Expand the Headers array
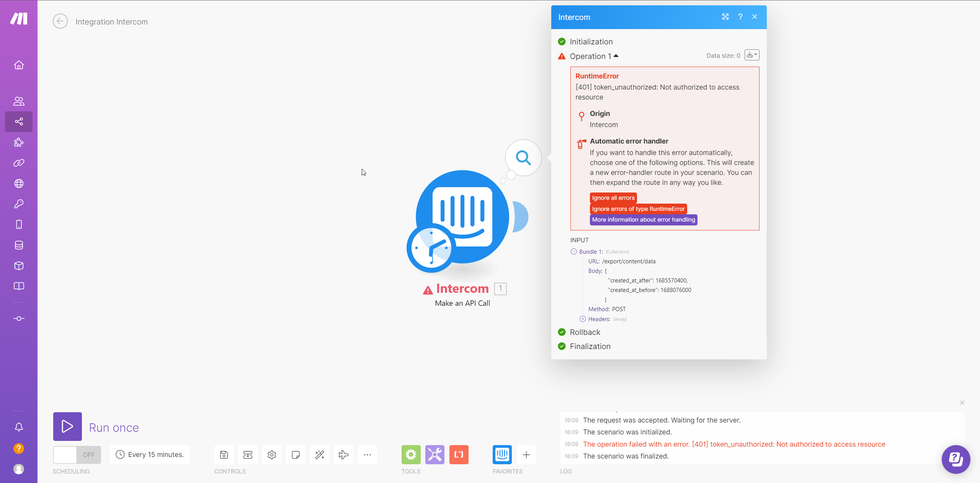The width and height of the screenshot is (980, 483). click(583, 319)
